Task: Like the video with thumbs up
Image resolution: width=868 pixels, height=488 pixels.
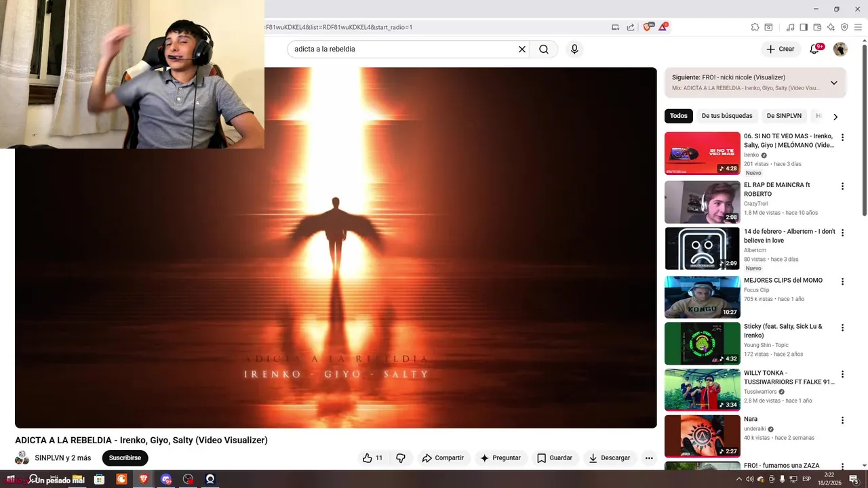Action: [x=372, y=458]
